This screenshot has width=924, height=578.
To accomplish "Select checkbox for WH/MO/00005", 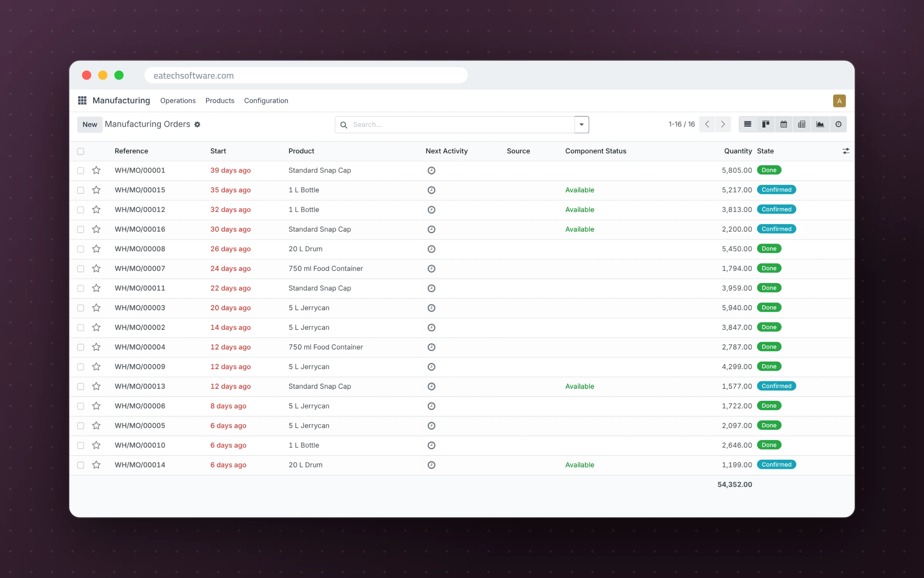I will tap(80, 426).
